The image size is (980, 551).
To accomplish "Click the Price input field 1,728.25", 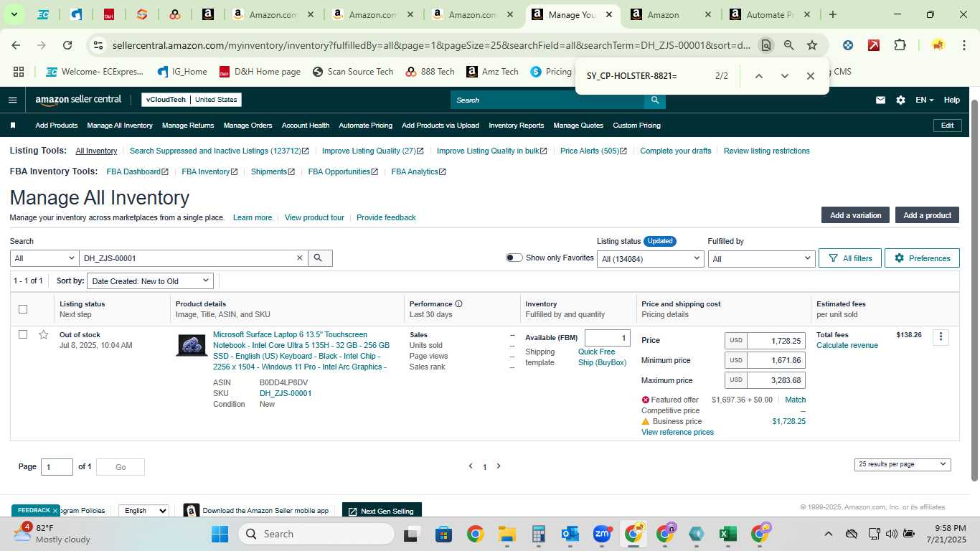I will point(776,341).
